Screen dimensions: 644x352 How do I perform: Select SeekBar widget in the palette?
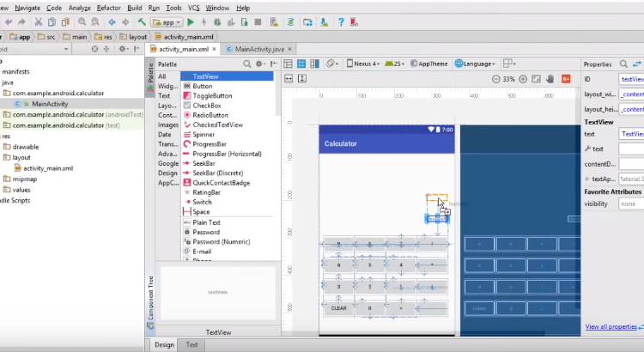pos(204,163)
